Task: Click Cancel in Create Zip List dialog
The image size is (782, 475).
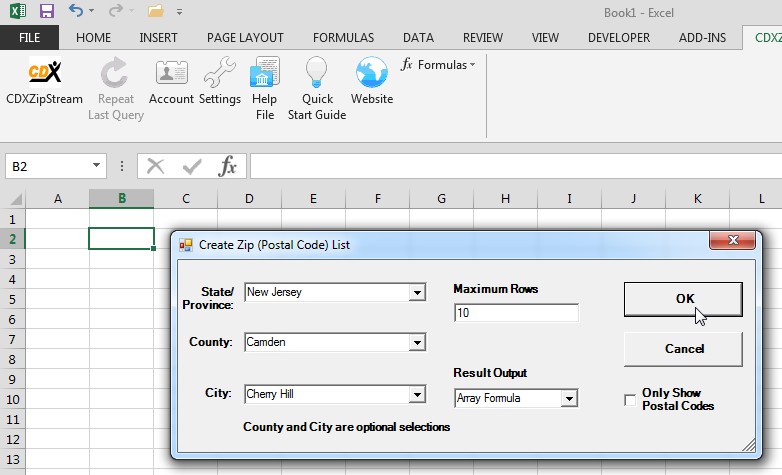Action: (x=683, y=349)
